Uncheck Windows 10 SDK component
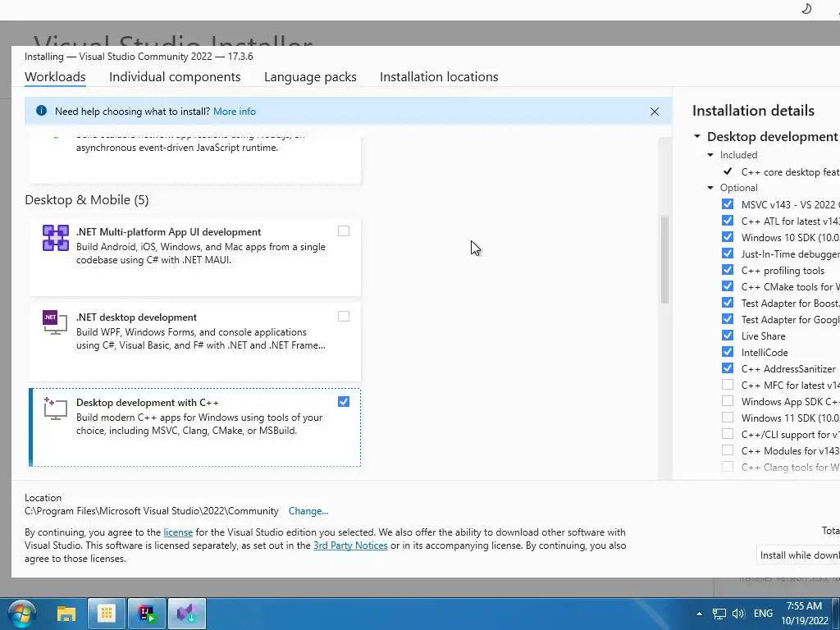The width and height of the screenshot is (840, 630). click(727, 237)
